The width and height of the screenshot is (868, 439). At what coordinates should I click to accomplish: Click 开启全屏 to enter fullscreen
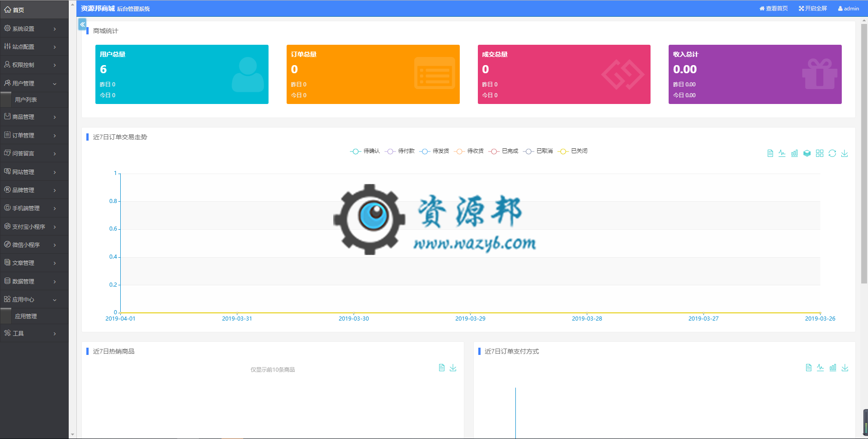click(x=813, y=9)
